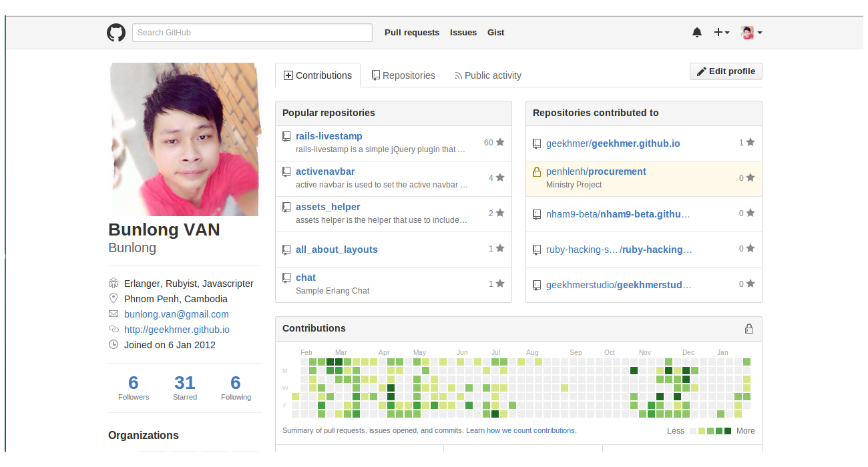
Task: Click the star icon in the geekhmerstudio row
Action: coord(750,284)
